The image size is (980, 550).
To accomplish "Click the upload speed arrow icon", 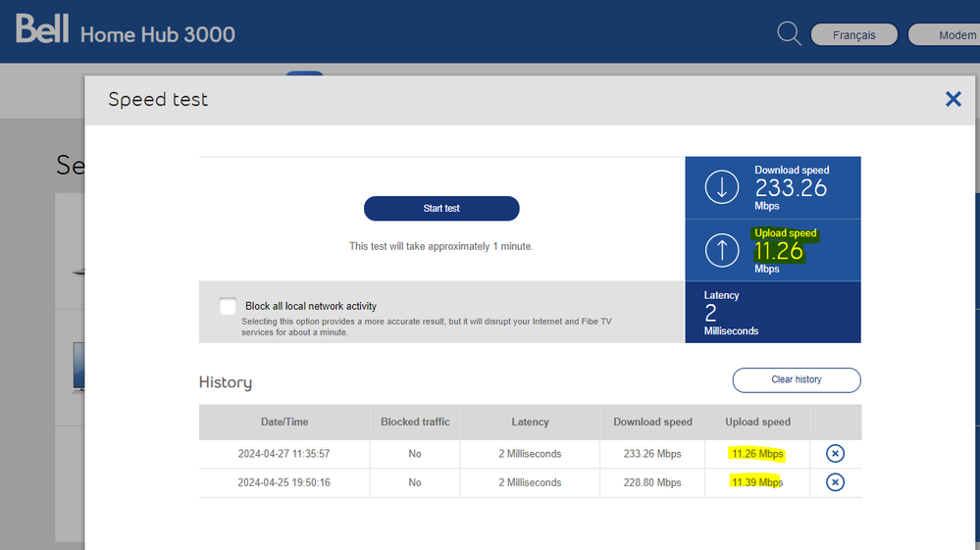I will [x=722, y=250].
